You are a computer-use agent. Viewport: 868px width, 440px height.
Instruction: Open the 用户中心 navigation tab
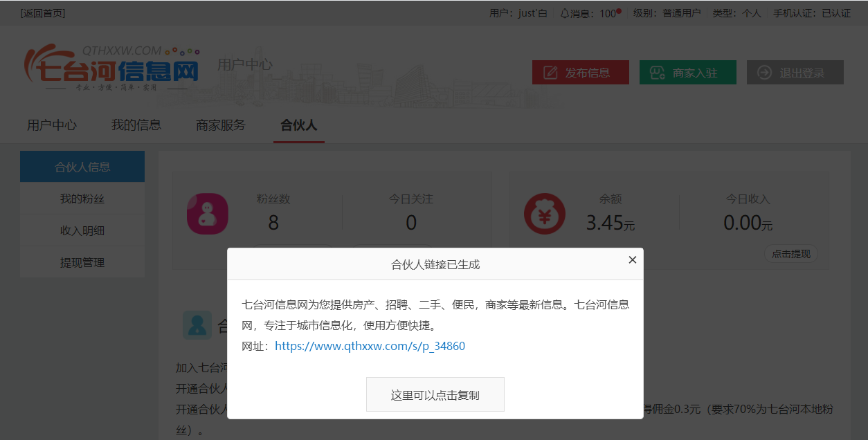click(52, 125)
